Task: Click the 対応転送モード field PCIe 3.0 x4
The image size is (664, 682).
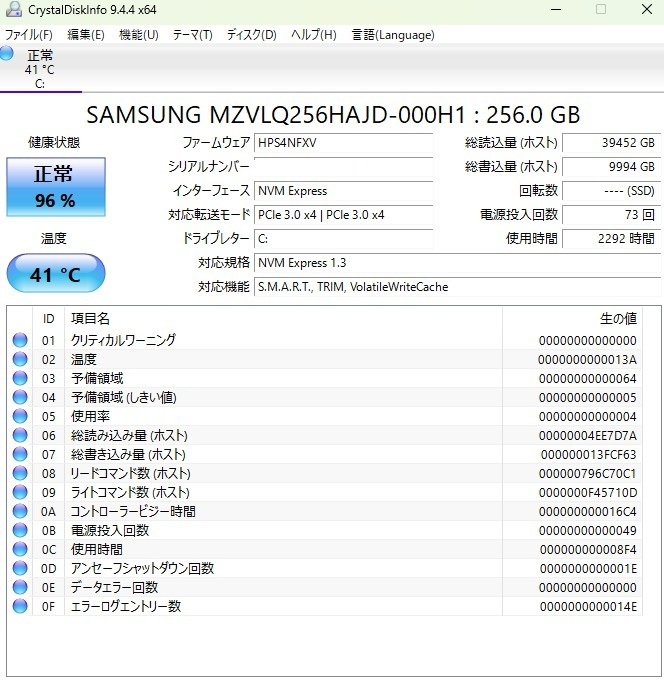Action: click(344, 214)
